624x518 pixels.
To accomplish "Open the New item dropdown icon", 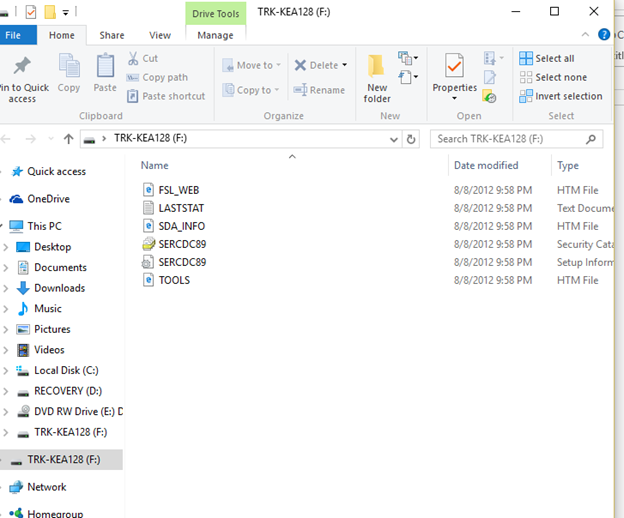I will pos(408,58).
